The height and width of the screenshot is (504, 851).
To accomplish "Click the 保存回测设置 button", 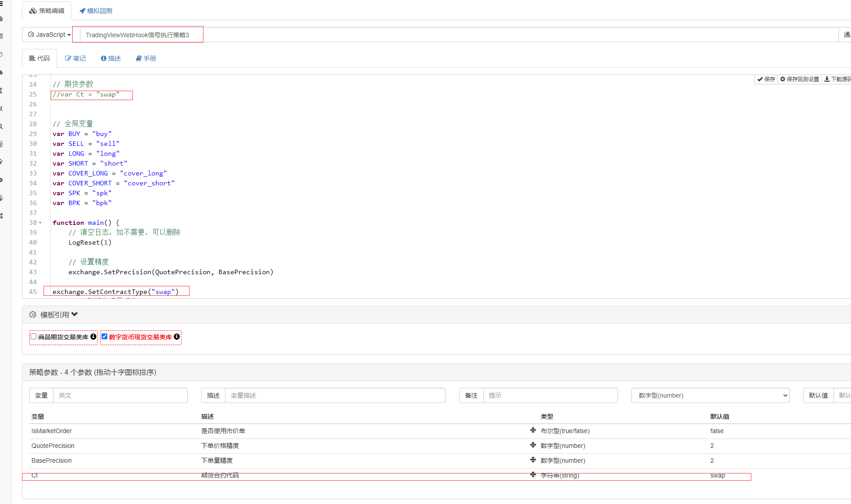I will coord(799,79).
